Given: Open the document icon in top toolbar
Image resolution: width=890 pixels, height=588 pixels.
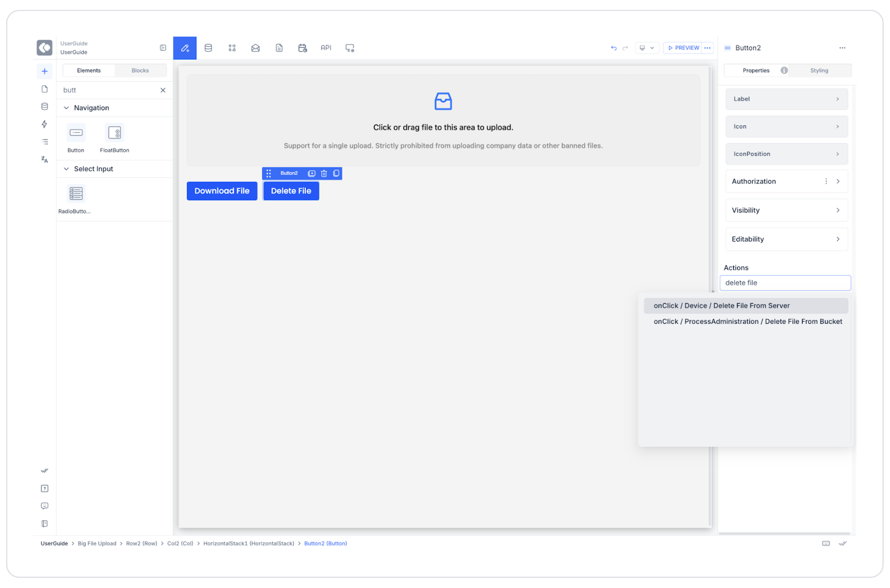Looking at the screenshot, I should pos(279,48).
